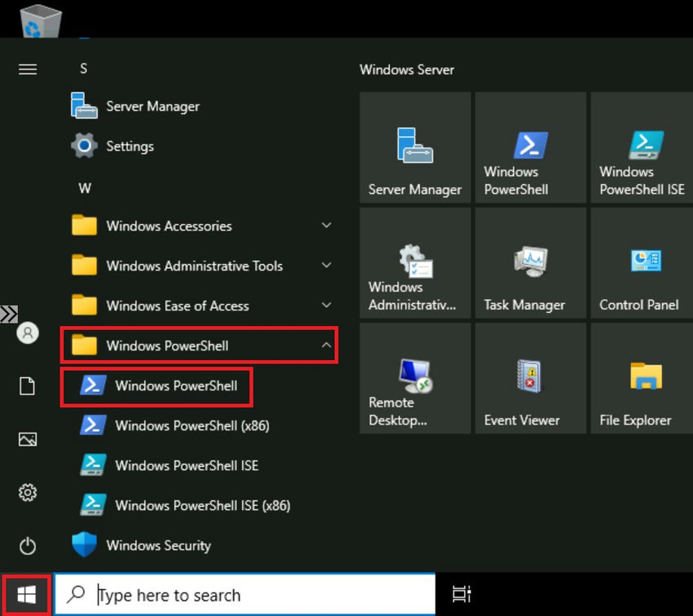Screen dimensions: 693x616
Task: Collapse the Windows PowerShell folder
Action: [179, 345]
